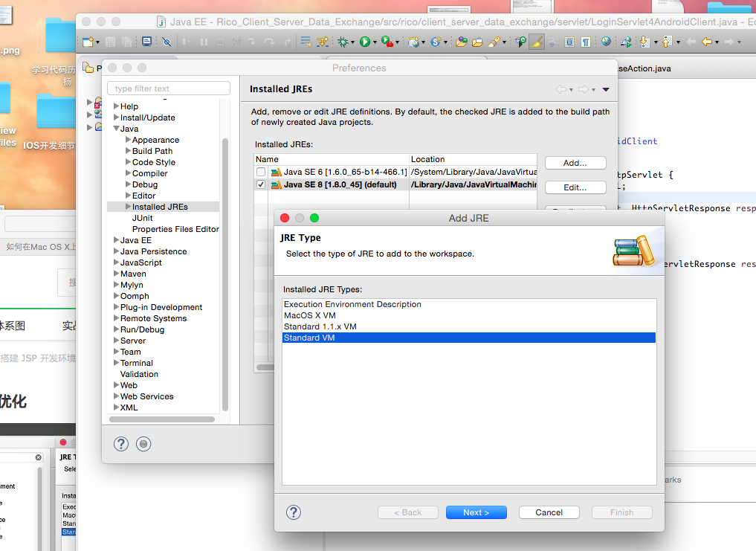756x551 pixels.
Task: Click the Save All icon in Eclipse toolbar
Action: [x=127, y=42]
